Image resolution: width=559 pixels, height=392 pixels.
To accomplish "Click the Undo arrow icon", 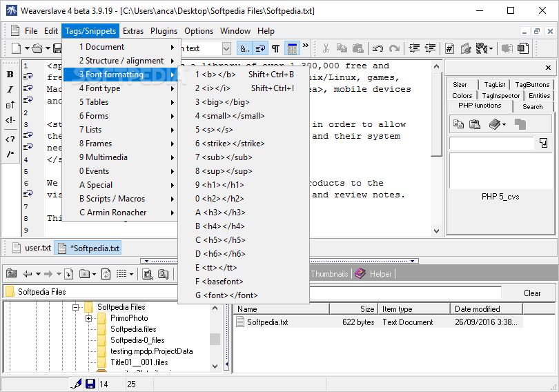I will tap(377, 48).
